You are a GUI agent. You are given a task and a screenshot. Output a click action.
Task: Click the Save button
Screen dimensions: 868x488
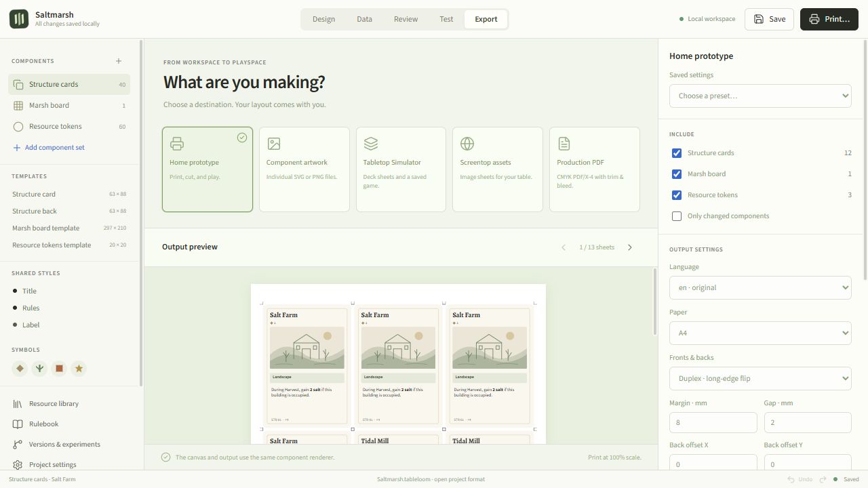769,19
